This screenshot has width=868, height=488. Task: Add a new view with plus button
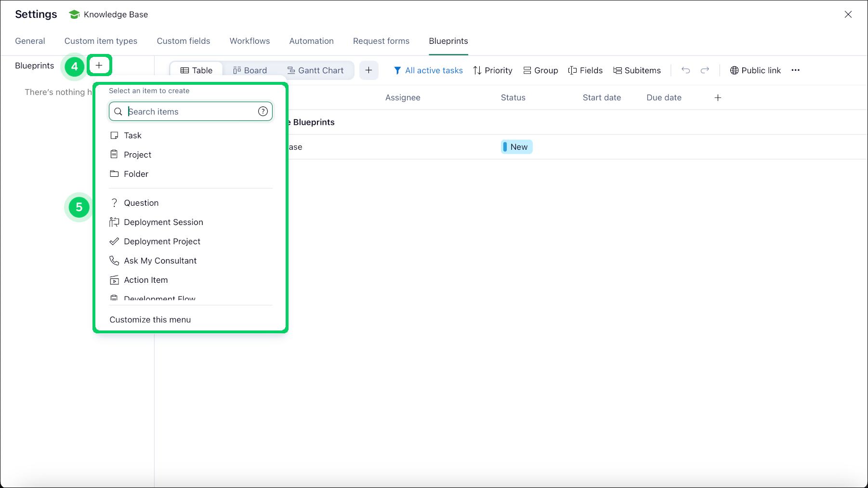click(368, 70)
